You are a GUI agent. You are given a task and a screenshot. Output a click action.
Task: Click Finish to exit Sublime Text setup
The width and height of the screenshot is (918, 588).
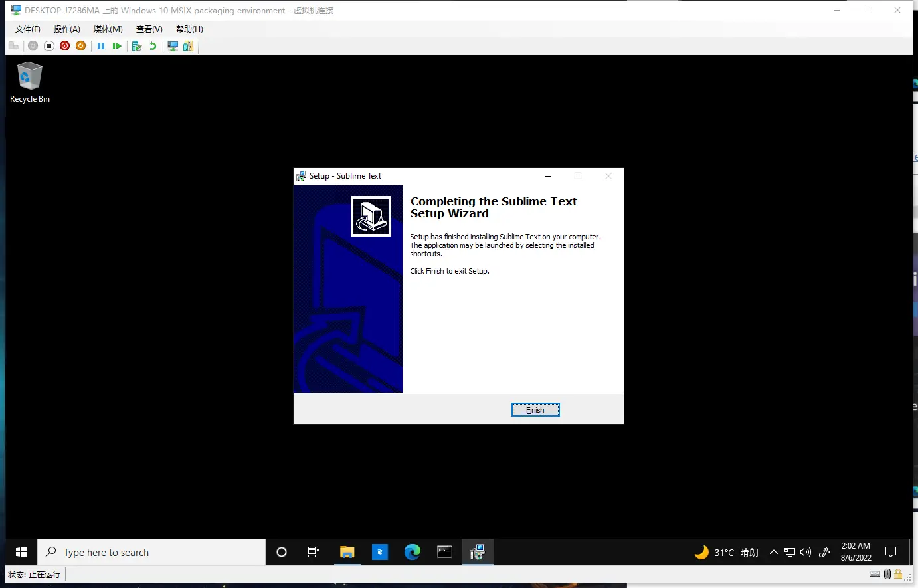[535, 410]
